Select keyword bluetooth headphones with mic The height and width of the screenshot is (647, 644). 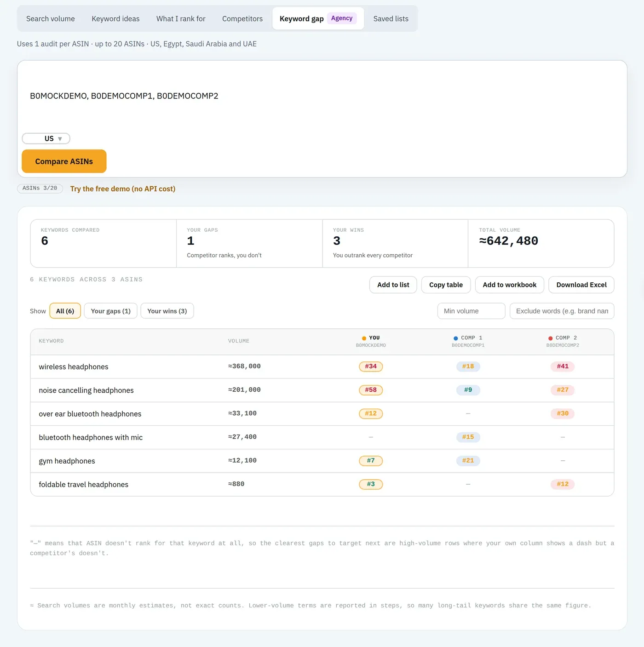(91, 437)
